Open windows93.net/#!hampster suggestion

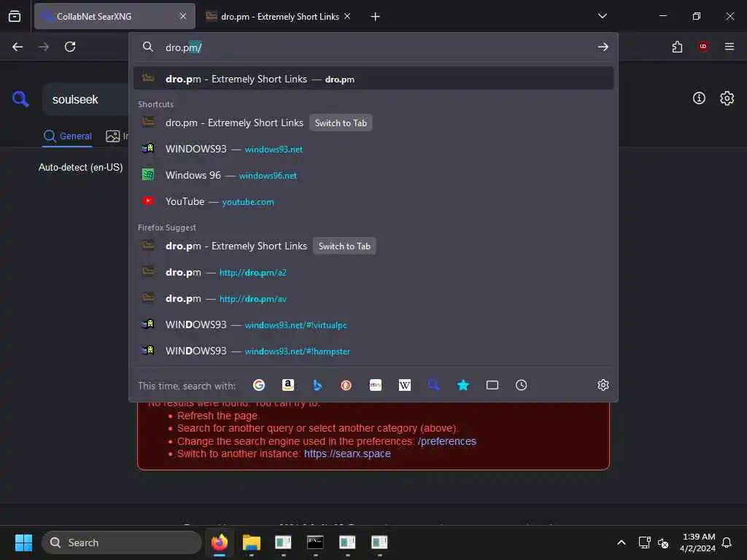point(373,351)
